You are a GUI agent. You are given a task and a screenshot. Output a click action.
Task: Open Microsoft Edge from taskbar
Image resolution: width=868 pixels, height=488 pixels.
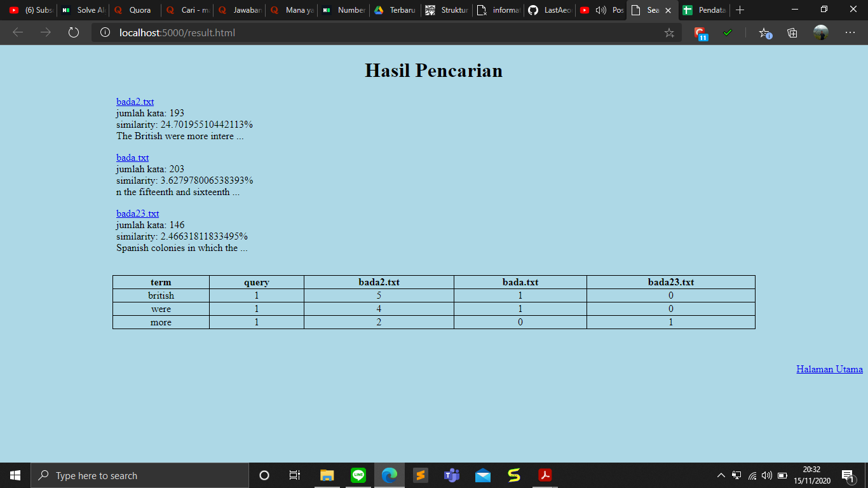pyautogui.click(x=390, y=475)
